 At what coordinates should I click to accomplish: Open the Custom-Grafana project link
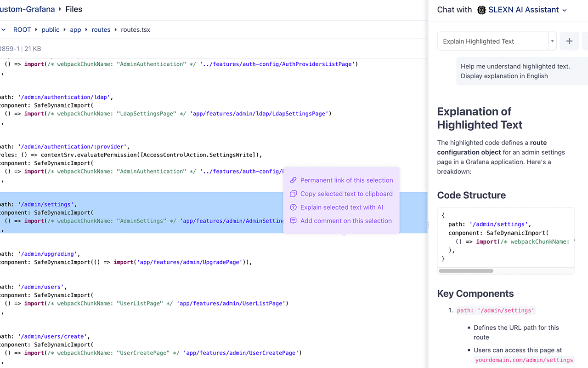point(28,9)
